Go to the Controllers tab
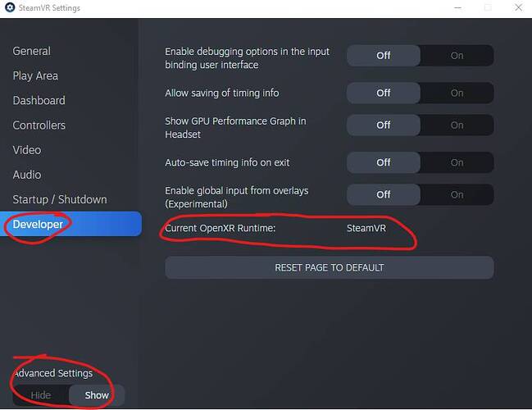Image resolution: width=532 pixels, height=410 pixels. (x=39, y=125)
